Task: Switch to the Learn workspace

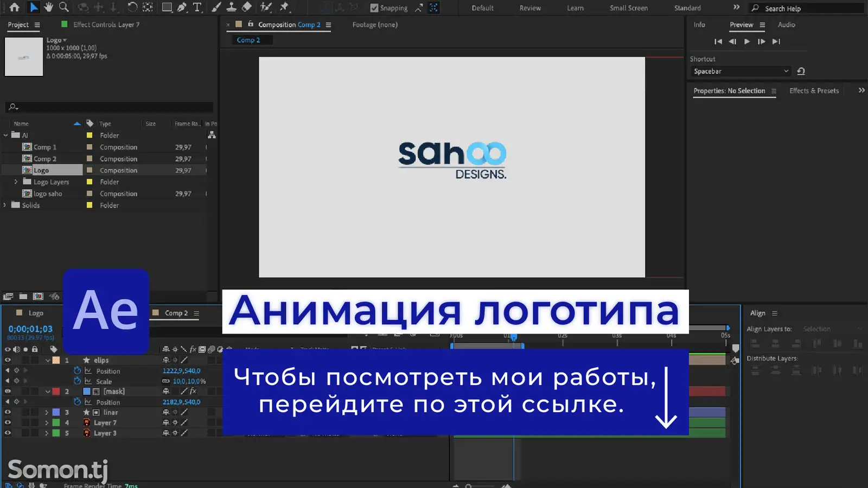Action: click(575, 8)
